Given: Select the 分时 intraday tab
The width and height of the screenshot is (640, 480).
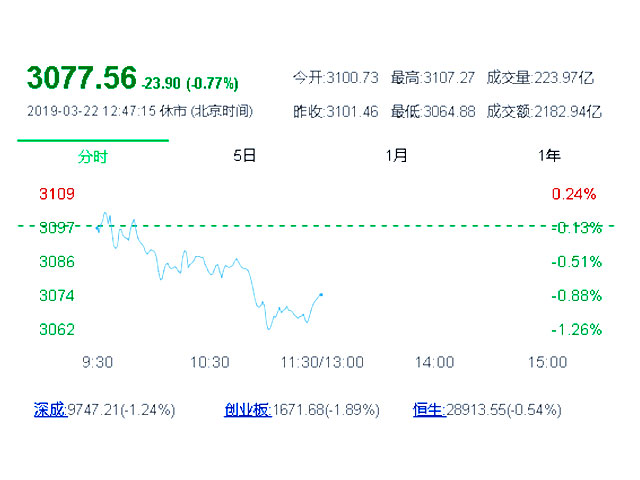Looking at the screenshot, I should [93, 155].
